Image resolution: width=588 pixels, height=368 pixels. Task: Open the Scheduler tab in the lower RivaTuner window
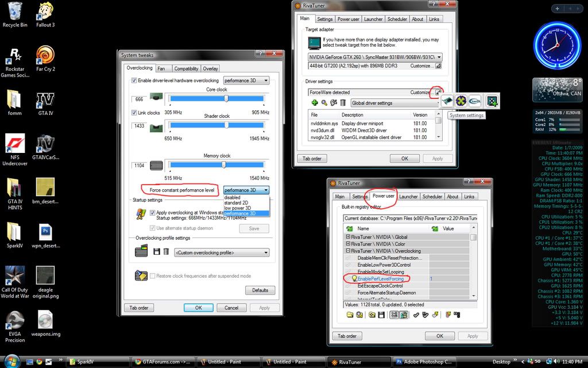[432, 197]
